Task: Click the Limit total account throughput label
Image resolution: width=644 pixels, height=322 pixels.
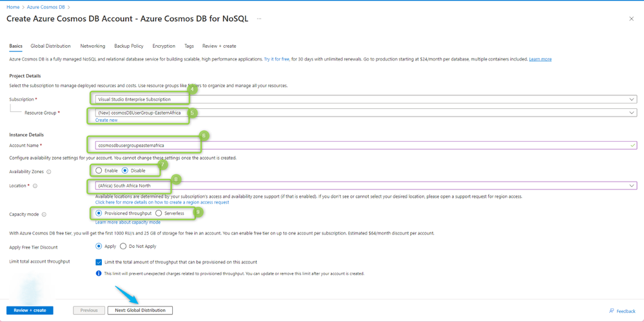Action: pyautogui.click(x=39, y=261)
